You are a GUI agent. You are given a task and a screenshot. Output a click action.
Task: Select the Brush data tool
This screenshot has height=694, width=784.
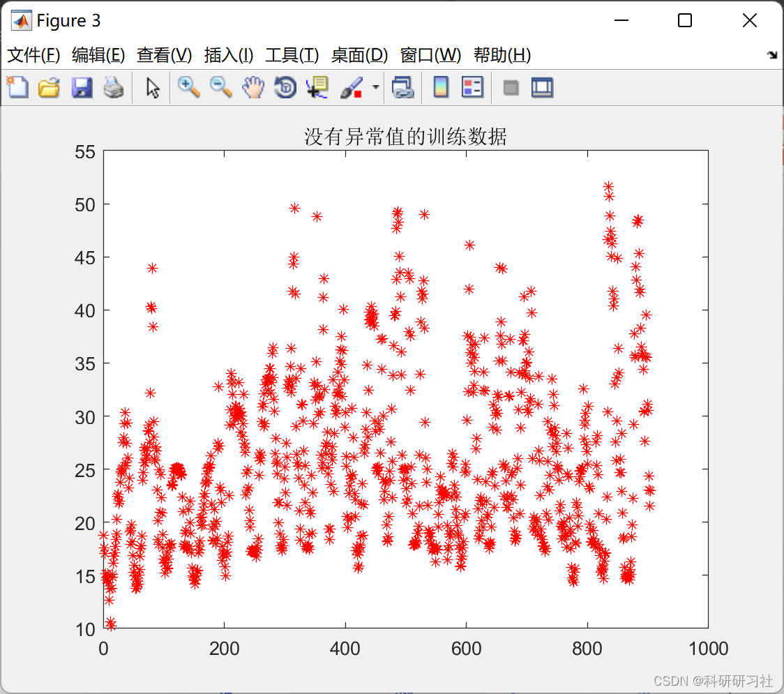[x=352, y=87]
